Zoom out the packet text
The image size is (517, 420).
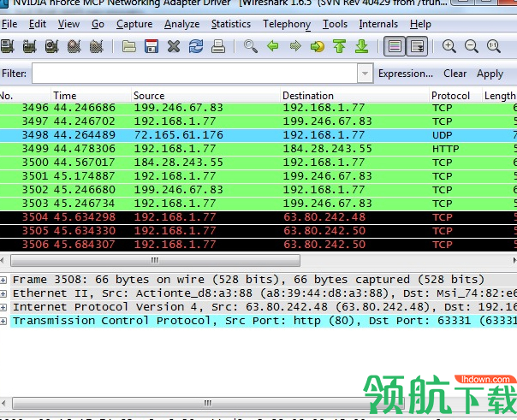[x=472, y=46]
